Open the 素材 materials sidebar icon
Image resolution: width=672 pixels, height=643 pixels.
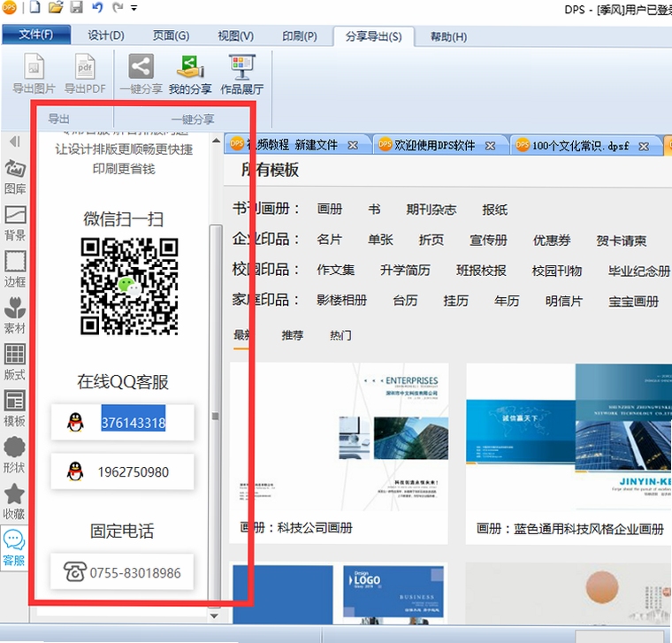[x=15, y=316]
